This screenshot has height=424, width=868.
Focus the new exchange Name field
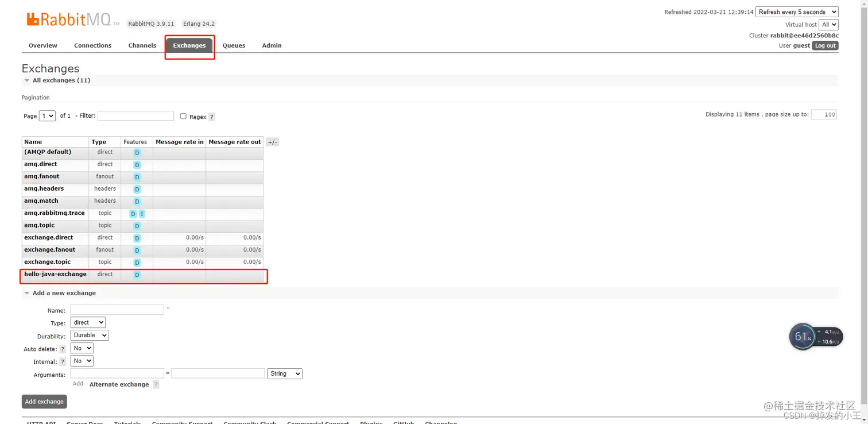point(117,310)
